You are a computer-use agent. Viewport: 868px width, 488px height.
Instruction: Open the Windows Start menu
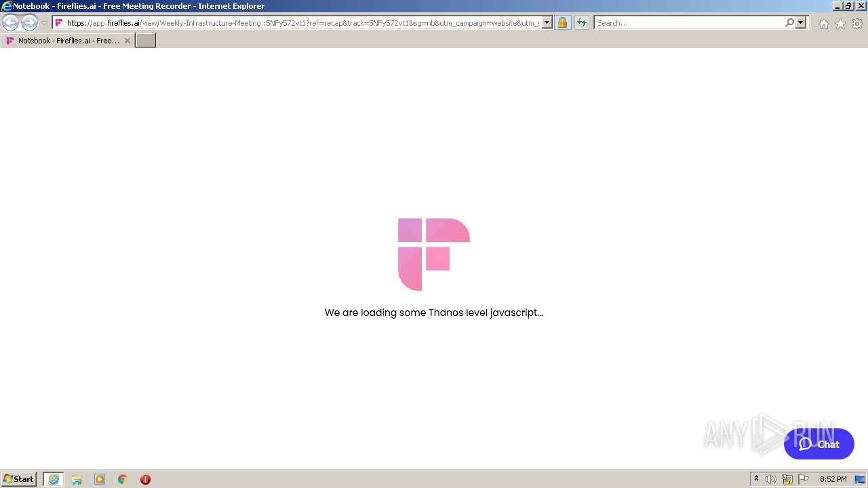click(x=19, y=479)
